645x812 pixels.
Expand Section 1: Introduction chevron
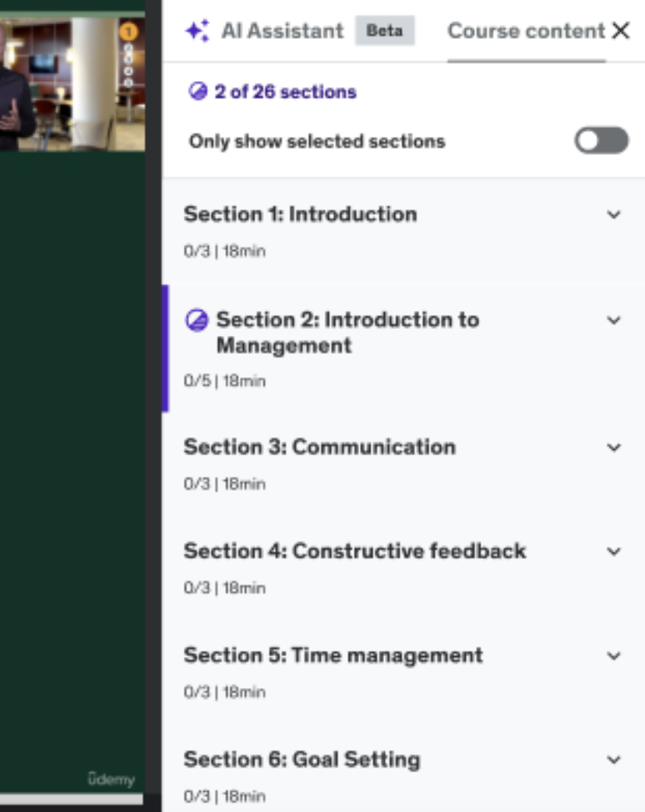pos(614,215)
